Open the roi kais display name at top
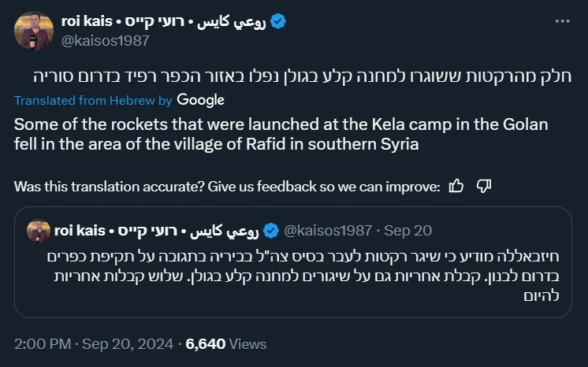The width and height of the screenshot is (588, 367). tap(164, 22)
